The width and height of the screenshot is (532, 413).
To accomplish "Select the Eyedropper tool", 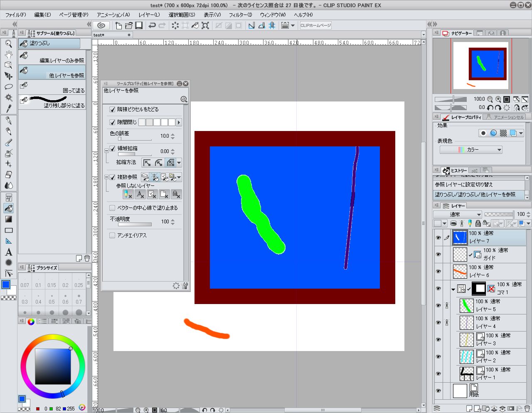I will (x=8, y=109).
